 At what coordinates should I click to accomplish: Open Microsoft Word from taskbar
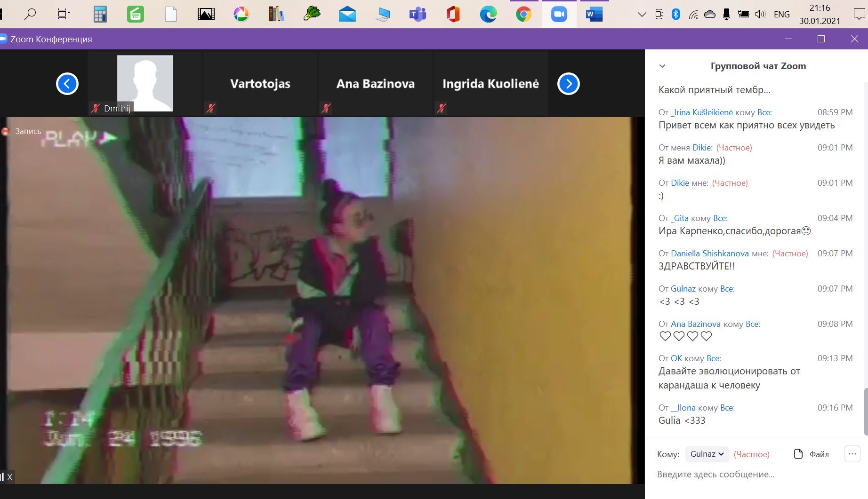tap(594, 14)
